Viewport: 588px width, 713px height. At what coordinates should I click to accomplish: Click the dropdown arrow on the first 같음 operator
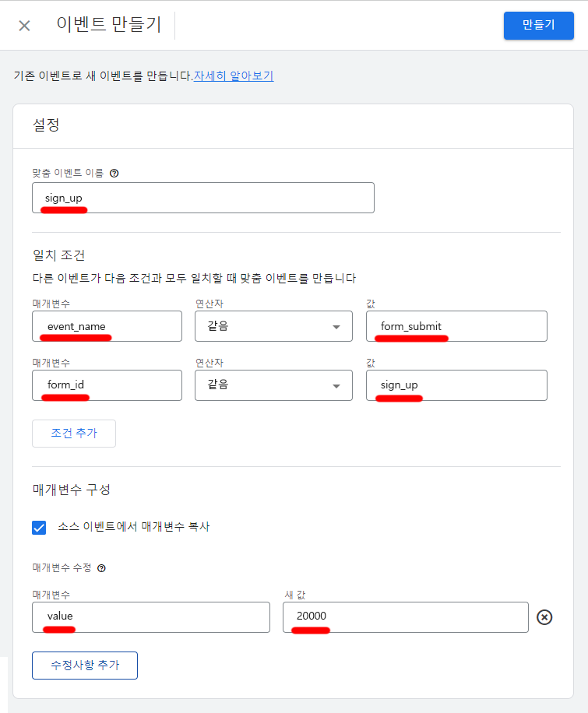pos(335,326)
